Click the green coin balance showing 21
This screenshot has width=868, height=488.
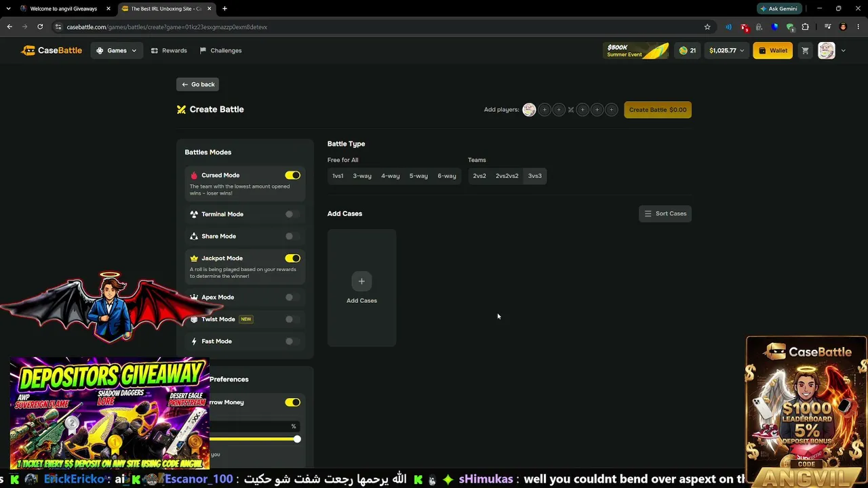pos(688,50)
